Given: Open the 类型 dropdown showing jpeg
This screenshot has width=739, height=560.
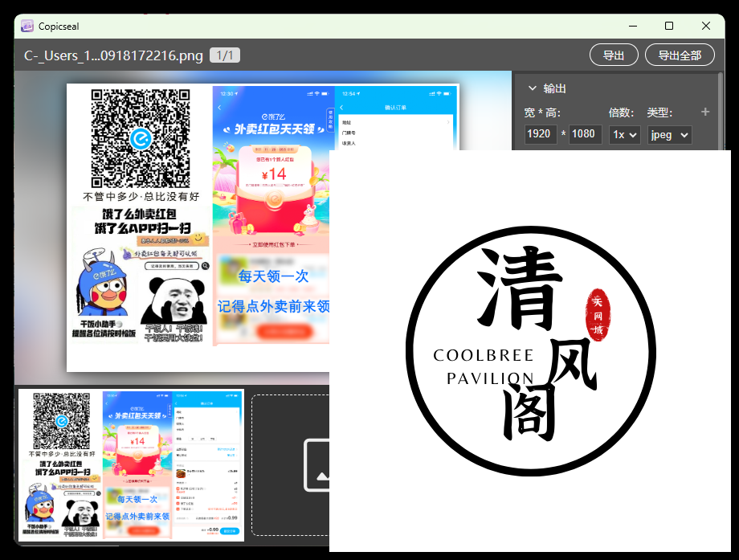Looking at the screenshot, I should 669,135.
